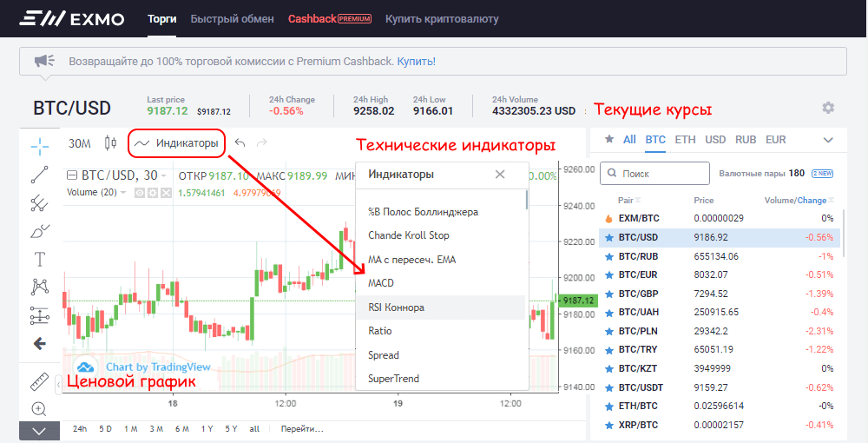Open Cashback Premium tab

[329, 19]
